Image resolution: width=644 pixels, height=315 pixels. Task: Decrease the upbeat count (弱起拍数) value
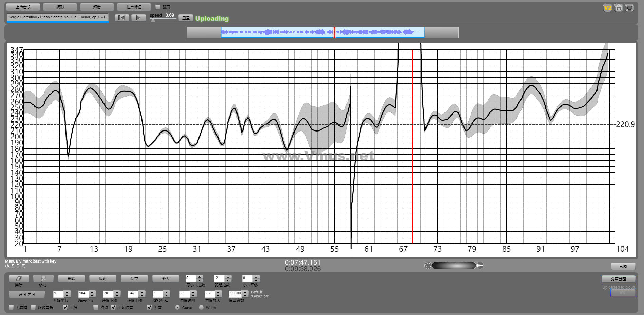[x=228, y=280]
